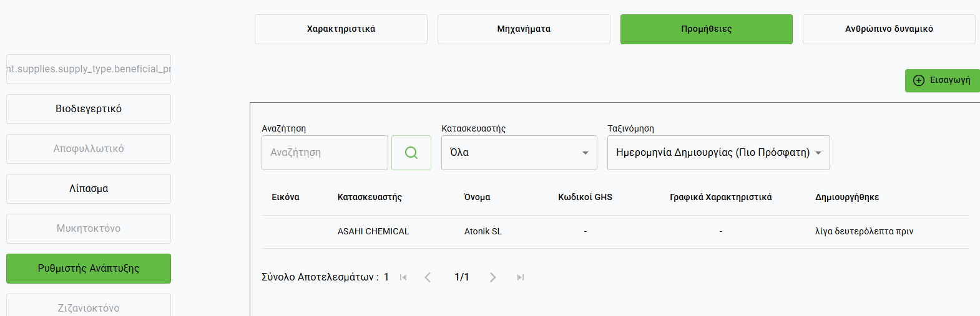Go to the next results page
Viewport: 980px width, 316px height.
coord(493,277)
